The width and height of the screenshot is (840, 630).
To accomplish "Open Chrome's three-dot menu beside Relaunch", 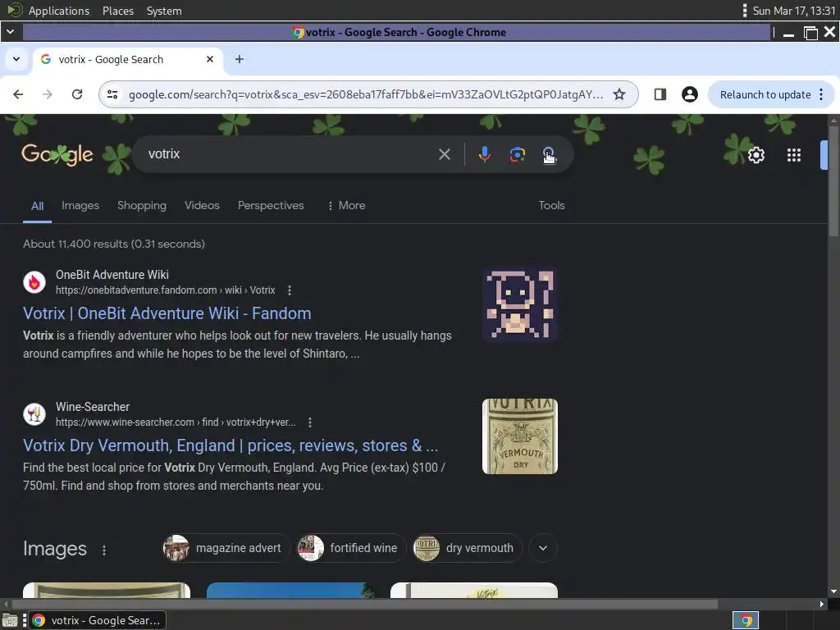I will [x=821, y=95].
